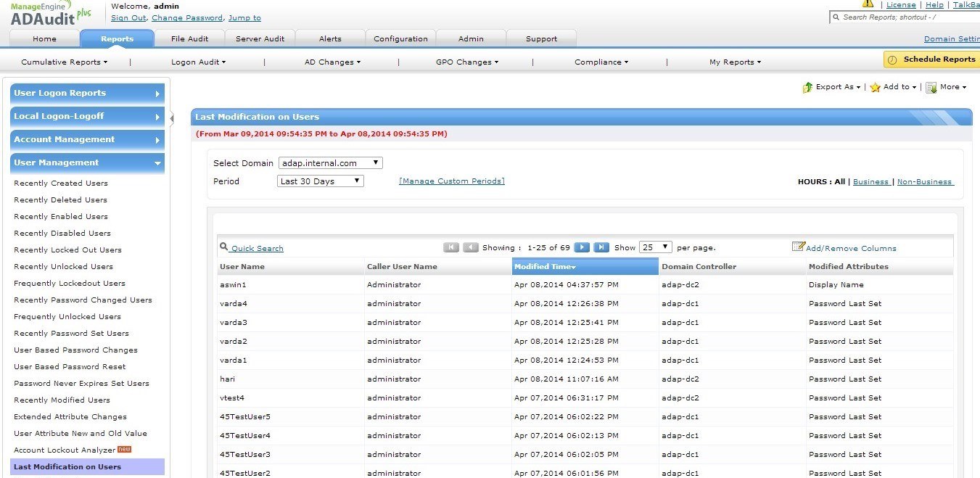
Task: Click user name hari in table
Action: coord(227,379)
